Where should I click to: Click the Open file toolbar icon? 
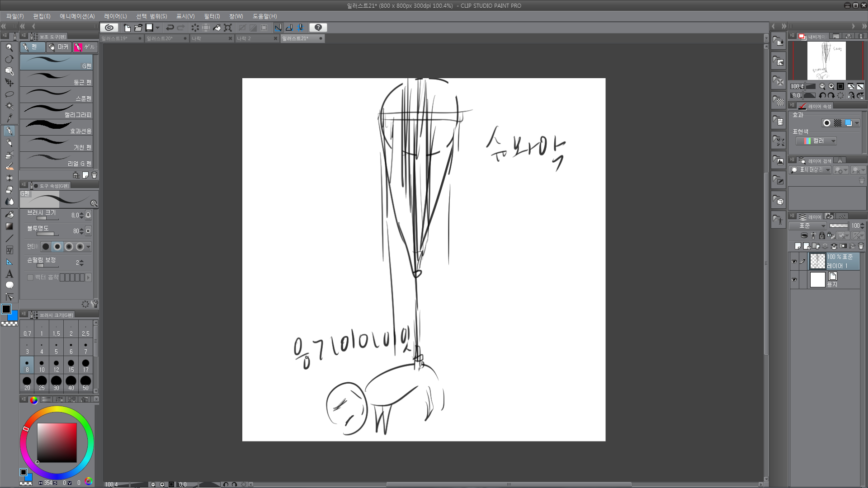point(138,28)
